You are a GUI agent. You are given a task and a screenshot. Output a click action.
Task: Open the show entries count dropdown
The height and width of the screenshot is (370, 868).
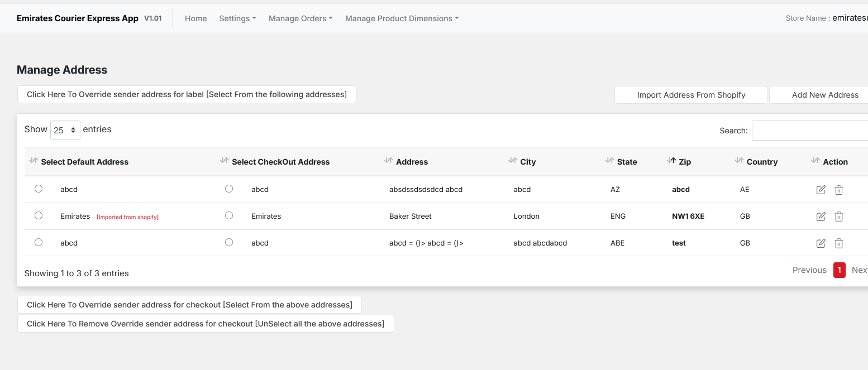pos(65,130)
